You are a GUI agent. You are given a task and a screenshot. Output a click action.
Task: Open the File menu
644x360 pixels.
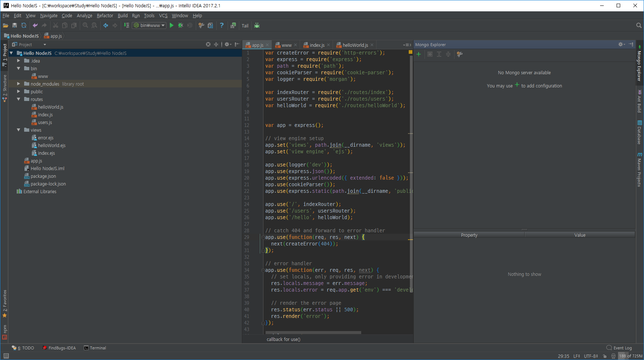point(6,16)
